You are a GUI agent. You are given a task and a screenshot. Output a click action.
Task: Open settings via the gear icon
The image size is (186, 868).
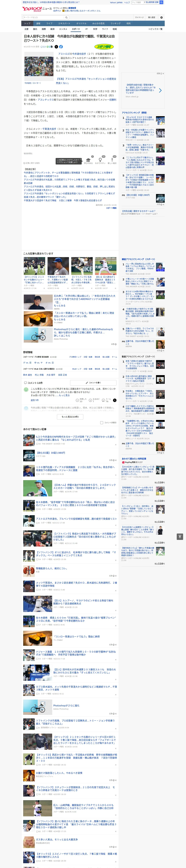[161, 18]
